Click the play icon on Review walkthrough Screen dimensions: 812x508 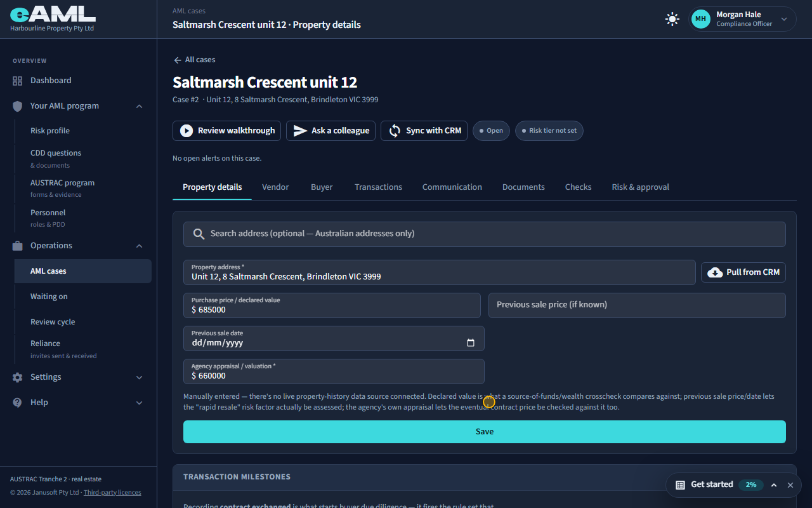click(x=187, y=131)
